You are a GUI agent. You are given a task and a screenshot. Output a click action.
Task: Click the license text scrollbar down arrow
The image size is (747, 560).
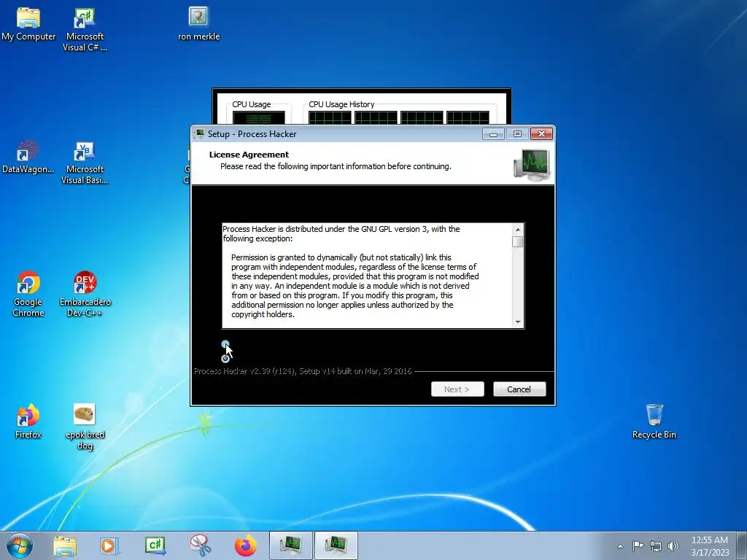(518, 322)
